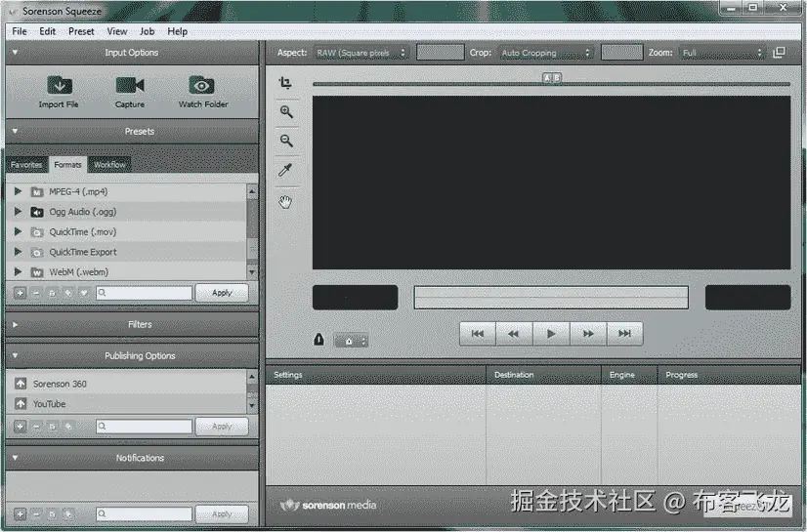
Task: Add a publishing option with plus icon
Action: [x=21, y=427]
